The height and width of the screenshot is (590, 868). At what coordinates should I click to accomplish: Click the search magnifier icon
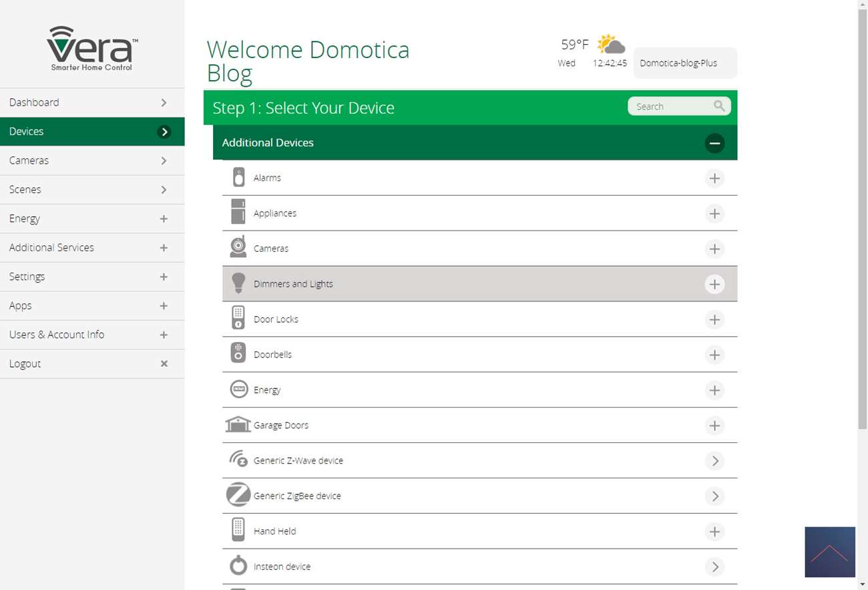tap(718, 106)
